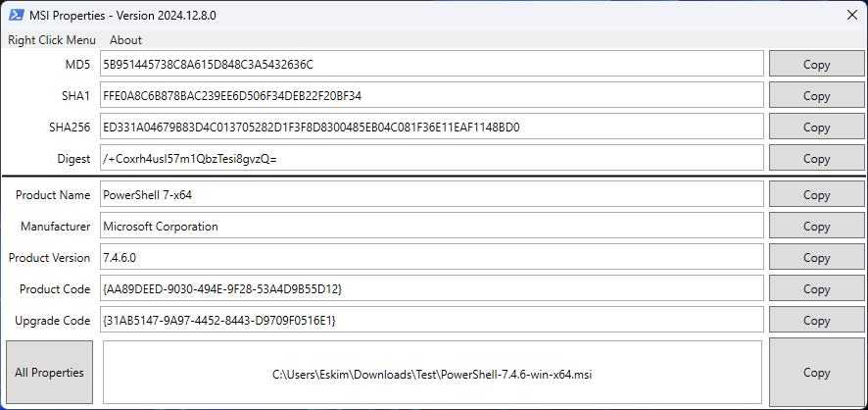The height and width of the screenshot is (410, 868).
Task: Click the Upgrade Code field
Action: click(432, 320)
